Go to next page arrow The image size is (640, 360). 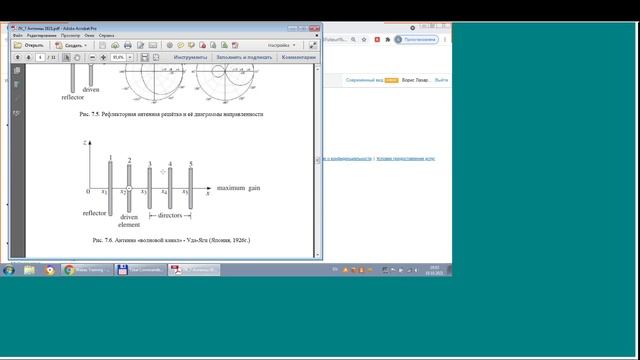tap(28, 58)
